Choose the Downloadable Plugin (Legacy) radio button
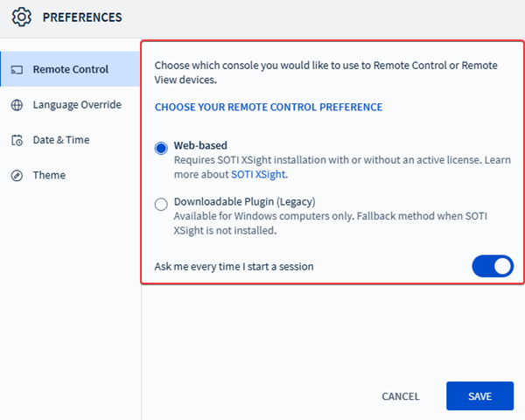 [161, 205]
